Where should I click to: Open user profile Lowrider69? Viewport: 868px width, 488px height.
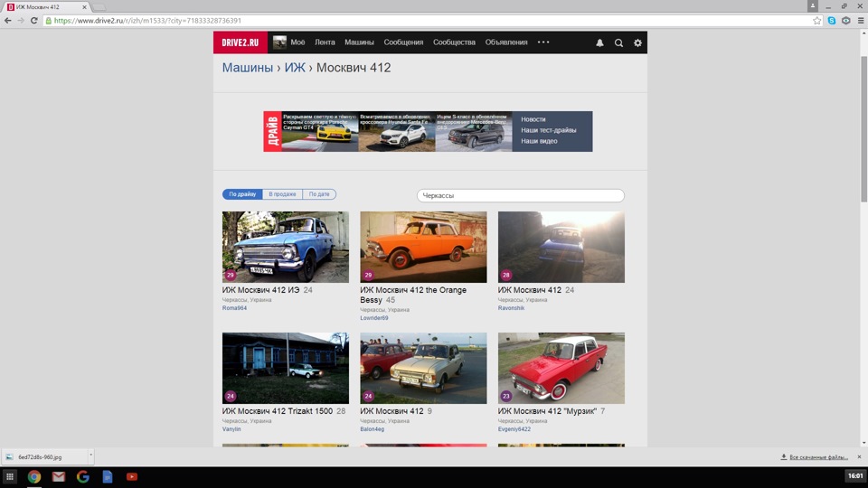tap(373, 318)
